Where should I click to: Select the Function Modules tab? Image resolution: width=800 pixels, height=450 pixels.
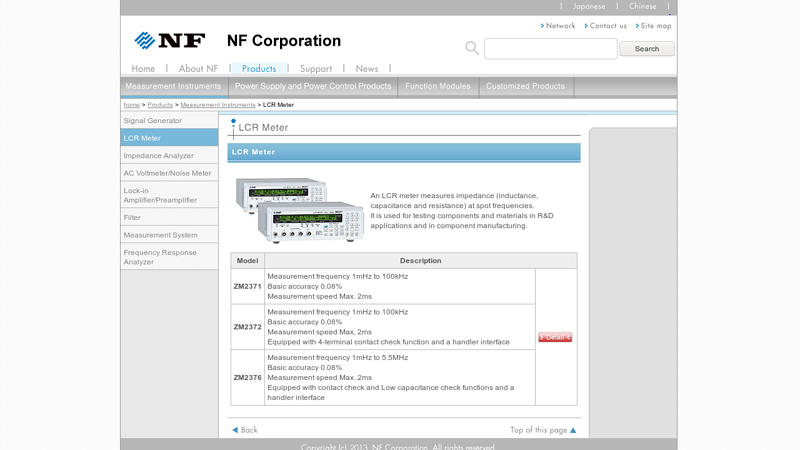[x=438, y=86]
